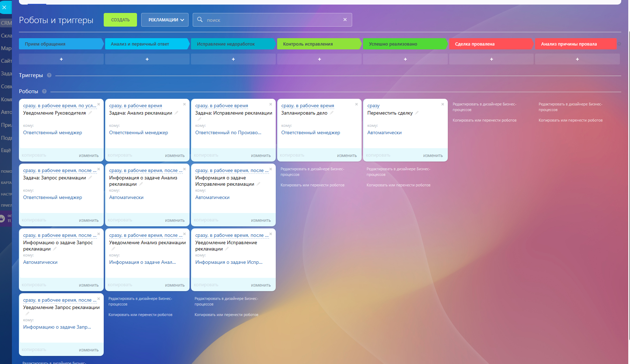This screenshot has height=364, width=630.
Task: Copy or move robots under Успешно реализовано column
Action: [x=398, y=185]
